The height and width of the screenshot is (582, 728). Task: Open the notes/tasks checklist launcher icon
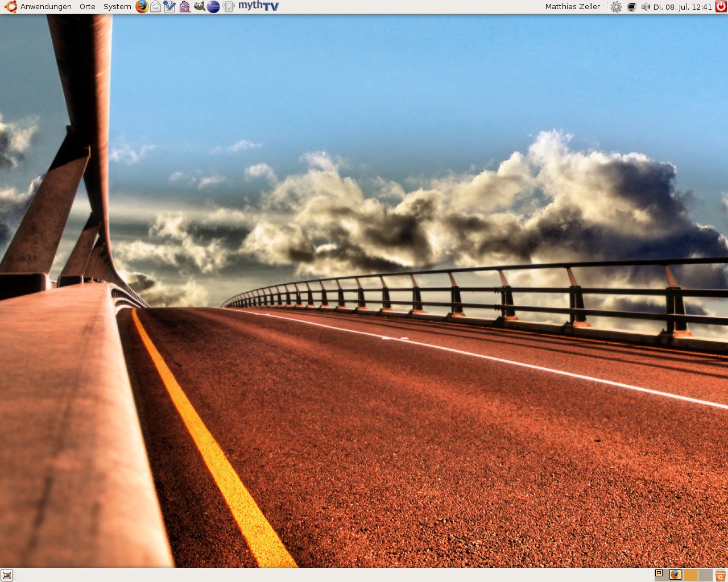pos(169,7)
